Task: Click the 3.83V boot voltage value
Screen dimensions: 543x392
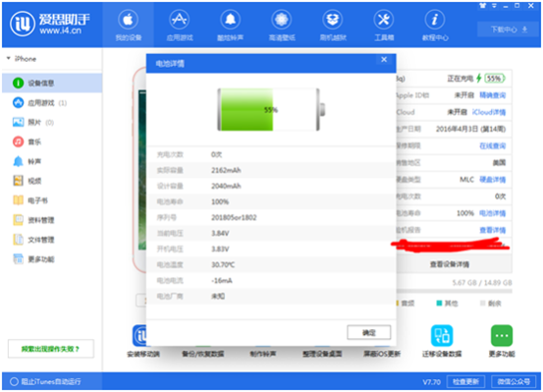Action: point(220,250)
